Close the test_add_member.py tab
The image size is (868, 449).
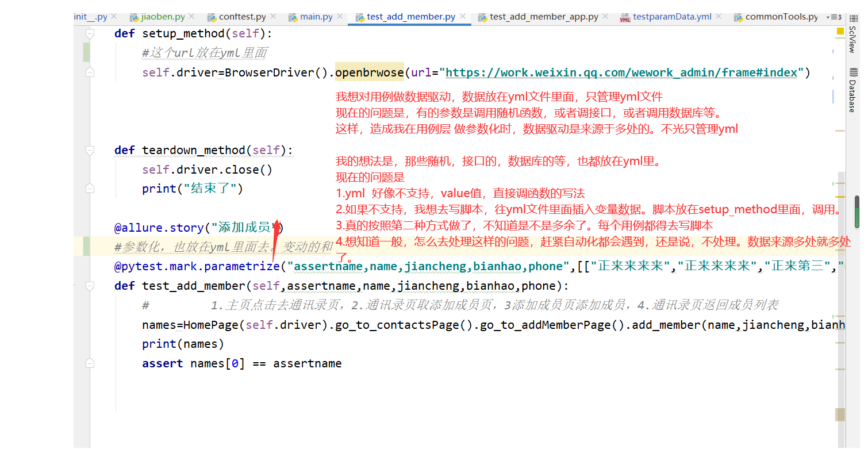coord(462,17)
